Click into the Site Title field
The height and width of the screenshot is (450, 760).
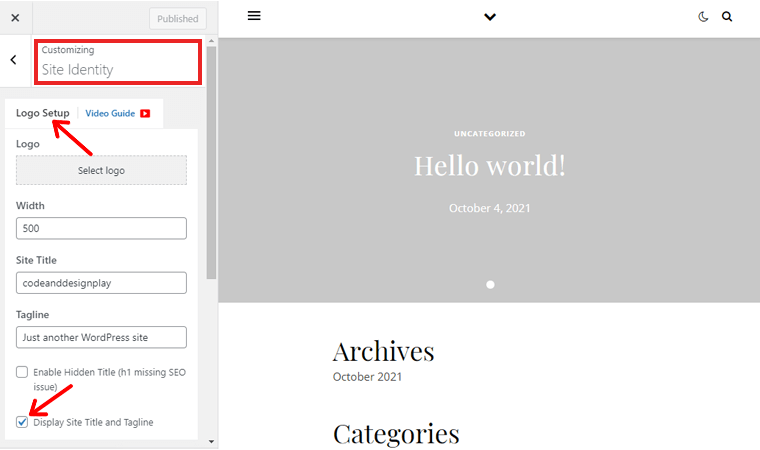101,283
